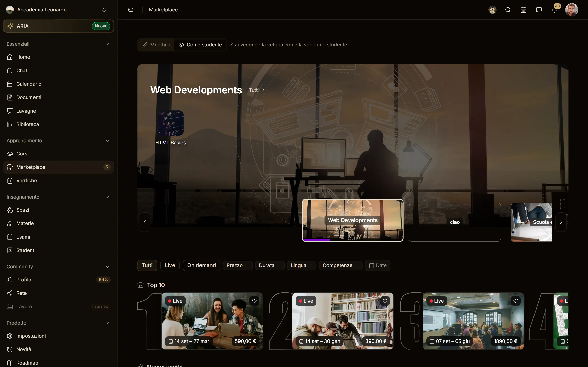Image resolution: width=588 pixels, height=367 pixels.
Task: Toggle the sidebar panel icon
Action: tap(130, 10)
